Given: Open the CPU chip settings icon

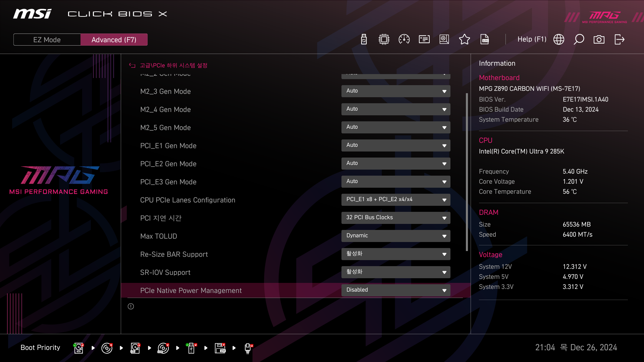Looking at the screenshot, I should point(384,40).
